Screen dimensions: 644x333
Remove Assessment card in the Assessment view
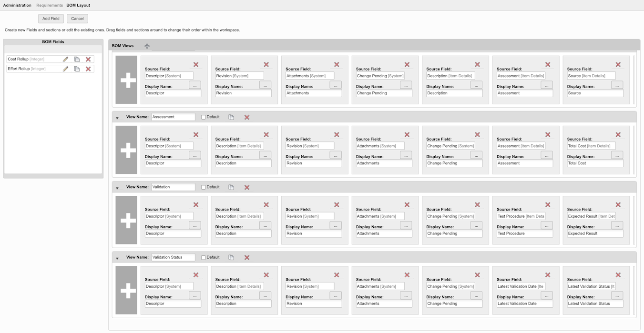pyautogui.click(x=548, y=135)
